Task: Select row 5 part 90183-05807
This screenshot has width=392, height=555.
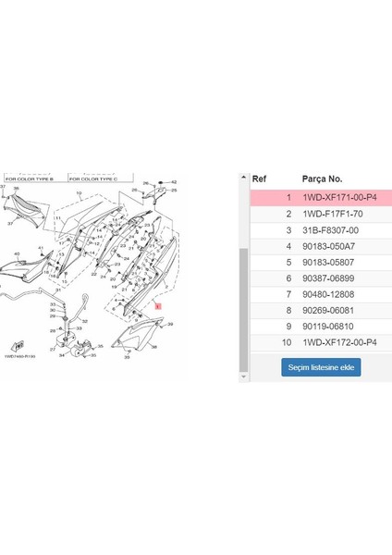Action: (x=321, y=263)
